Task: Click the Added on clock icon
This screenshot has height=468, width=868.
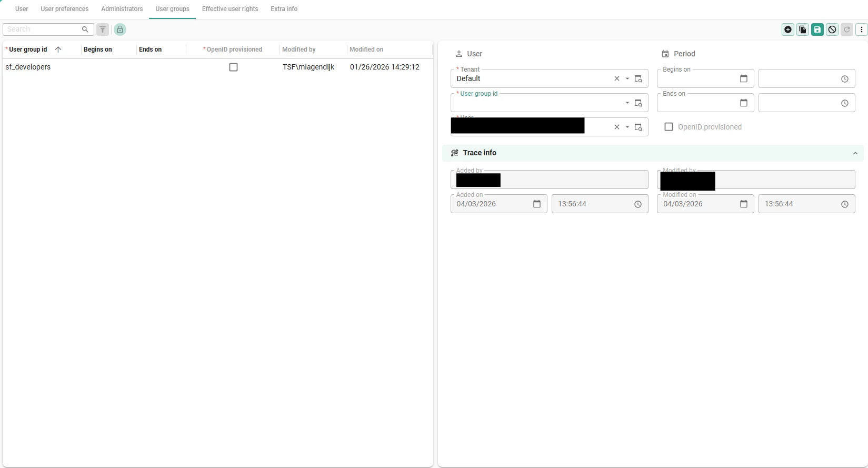Action: click(x=637, y=204)
